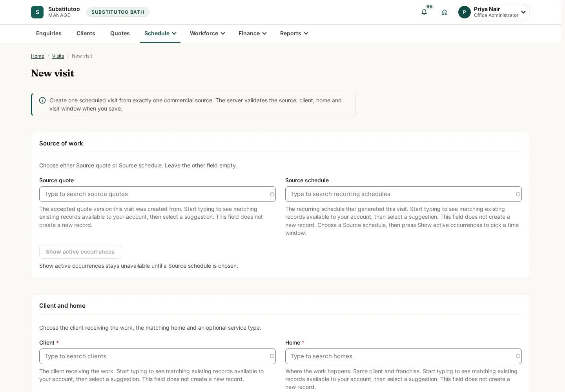
Task: Click the info icon in the notice banner
Action: (42, 100)
